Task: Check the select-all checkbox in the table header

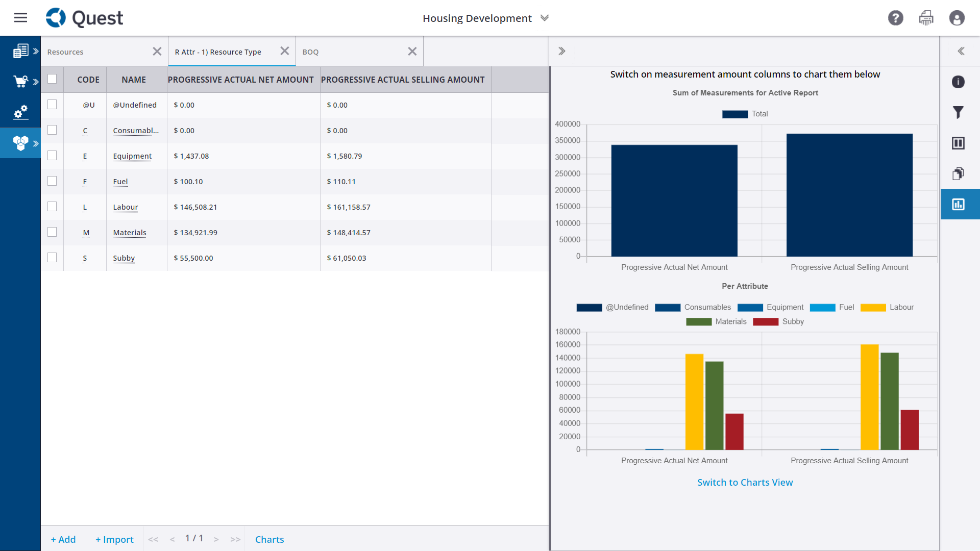Action: 52,79
